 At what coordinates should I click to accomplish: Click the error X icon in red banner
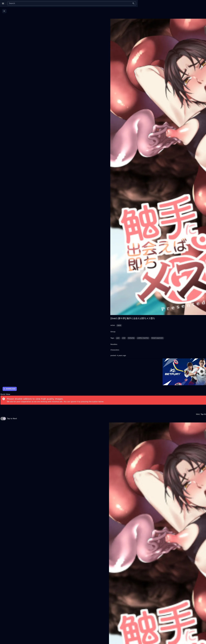(x=4, y=399)
